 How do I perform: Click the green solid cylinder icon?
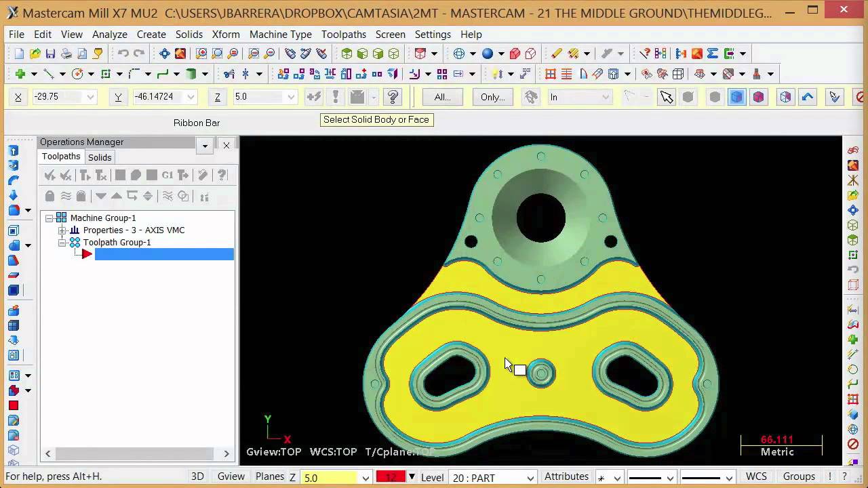click(191, 74)
